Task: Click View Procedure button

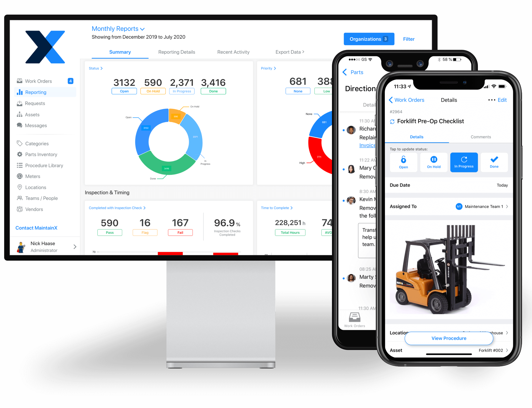Action: click(449, 338)
